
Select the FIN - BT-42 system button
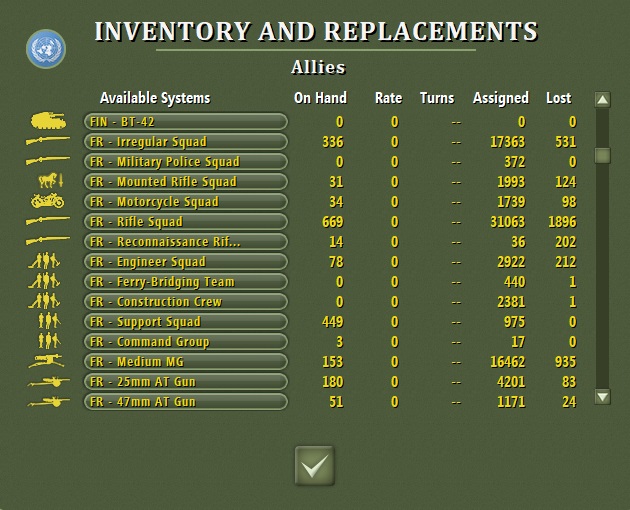click(x=186, y=121)
